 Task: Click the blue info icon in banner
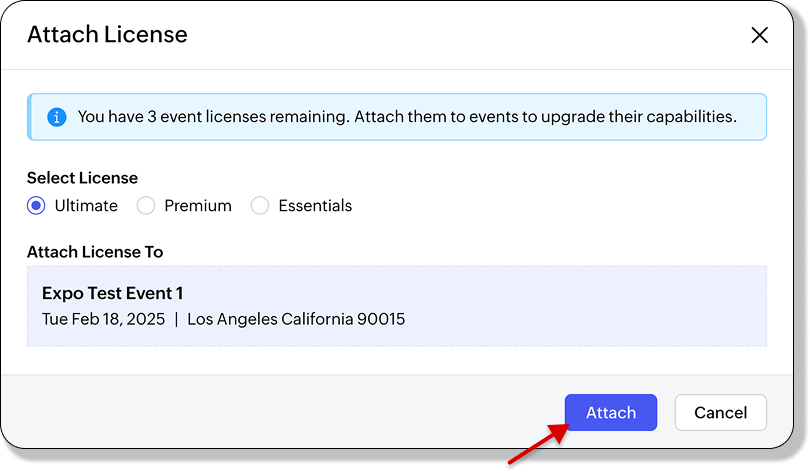(x=57, y=117)
